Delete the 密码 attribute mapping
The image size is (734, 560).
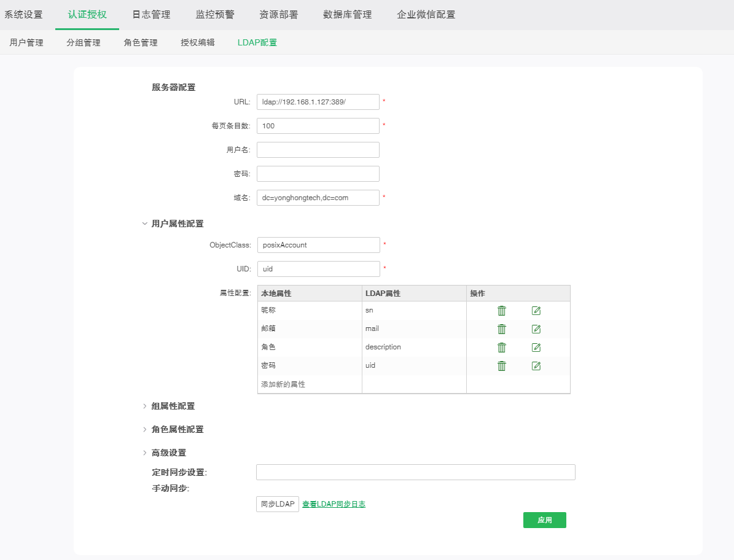tap(502, 366)
